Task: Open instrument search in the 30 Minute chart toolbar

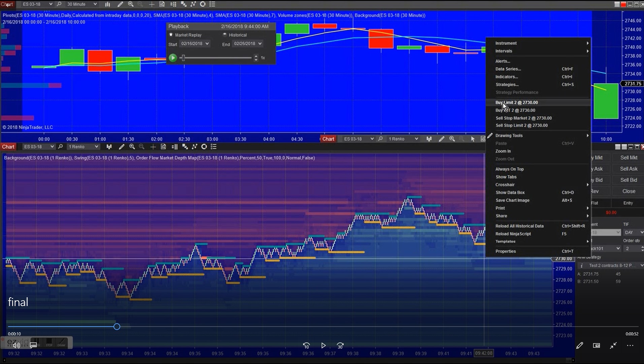Action: (x=59, y=4)
